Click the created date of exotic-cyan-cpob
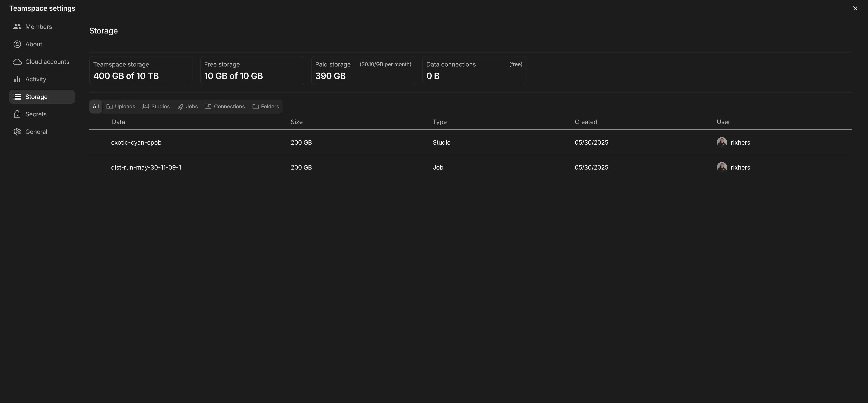This screenshot has height=403, width=868. pyautogui.click(x=591, y=143)
